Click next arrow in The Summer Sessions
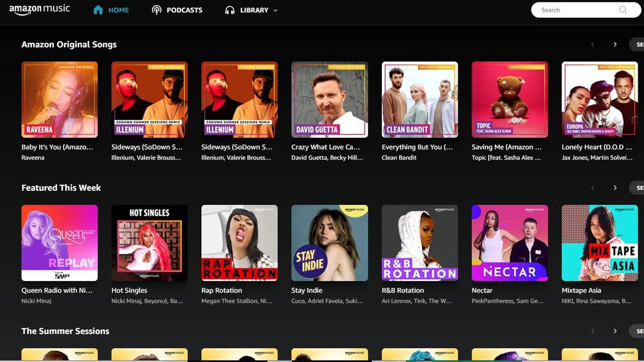Screen dimensions: 644x362 point(615,331)
